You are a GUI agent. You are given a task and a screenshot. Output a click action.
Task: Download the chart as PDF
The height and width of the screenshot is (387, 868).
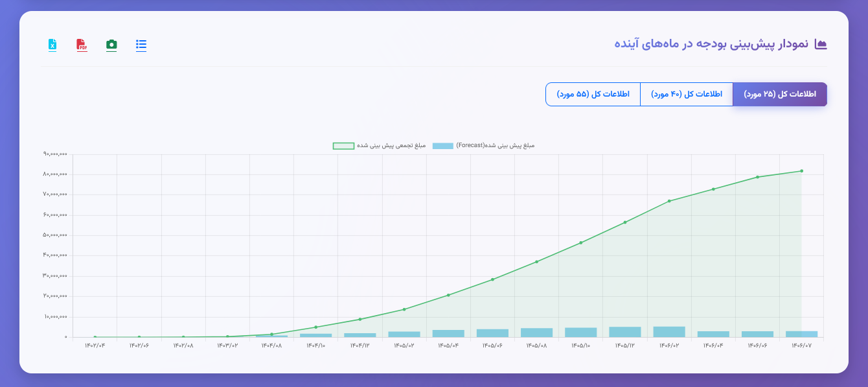[82, 45]
